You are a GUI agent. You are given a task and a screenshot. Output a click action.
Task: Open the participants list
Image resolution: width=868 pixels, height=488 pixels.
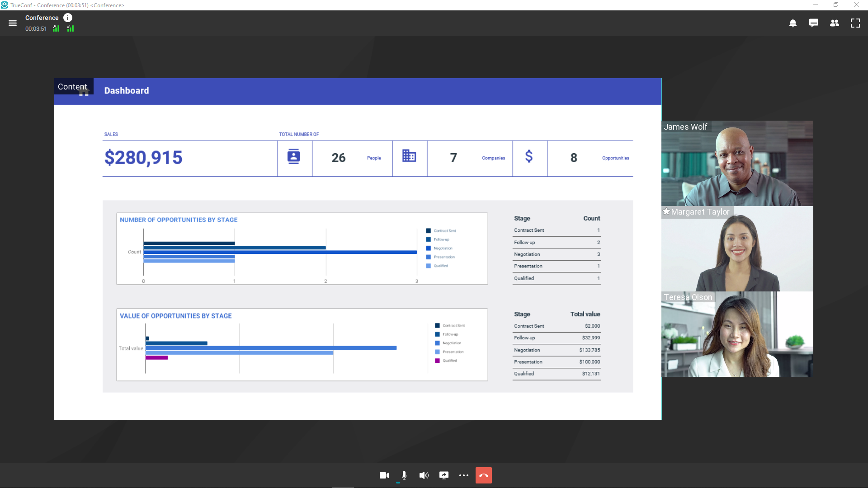click(x=835, y=23)
